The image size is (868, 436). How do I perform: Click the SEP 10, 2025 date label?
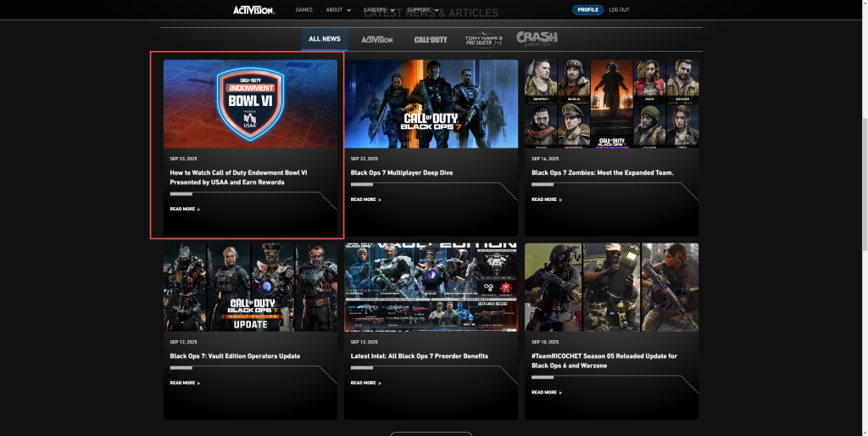coord(545,343)
